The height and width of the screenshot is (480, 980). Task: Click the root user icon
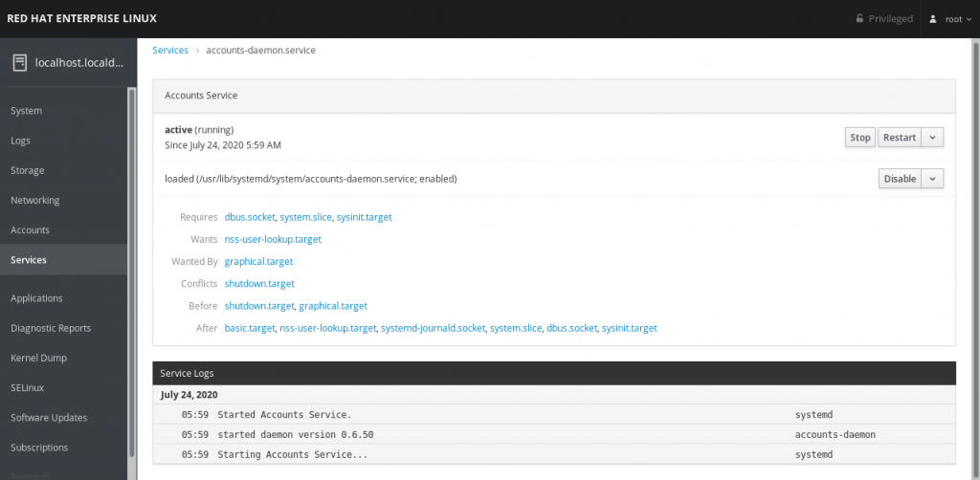(x=933, y=19)
